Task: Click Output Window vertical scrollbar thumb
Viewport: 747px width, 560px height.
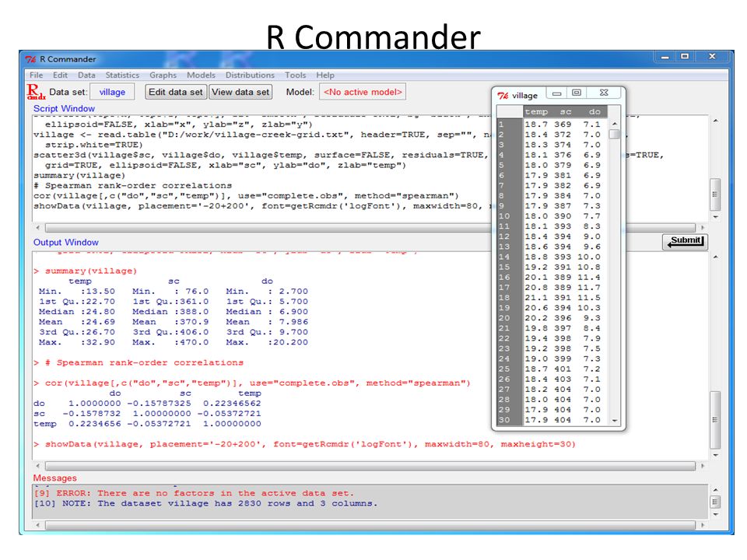Action: point(716,420)
